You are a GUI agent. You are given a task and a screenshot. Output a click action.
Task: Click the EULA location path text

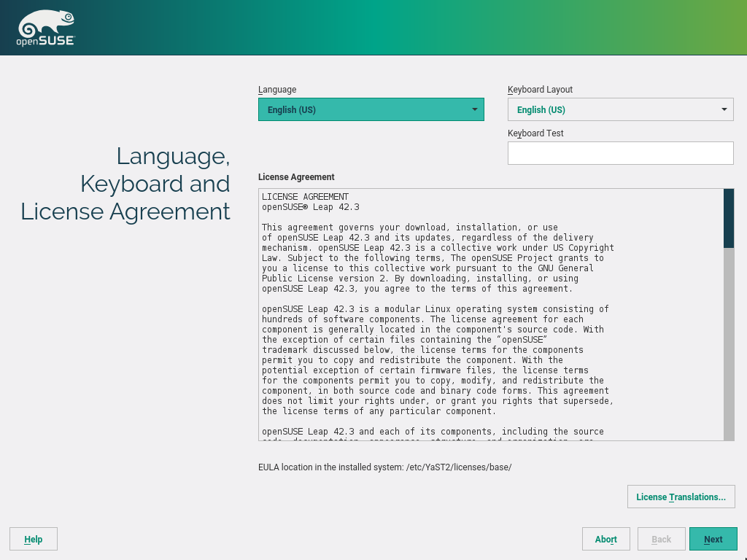(x=385, y=467)
